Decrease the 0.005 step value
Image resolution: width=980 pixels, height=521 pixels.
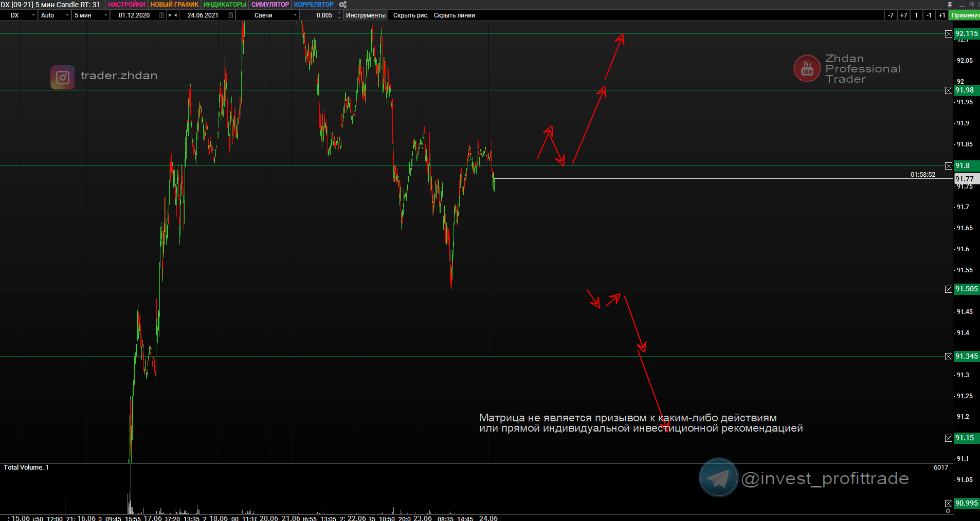tap(339, 18)
